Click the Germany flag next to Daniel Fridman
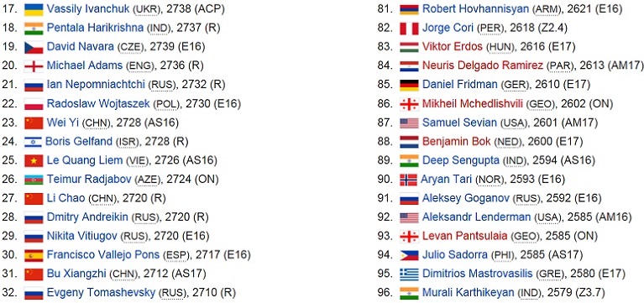Viewport: 644px width, 303px height. 409,85
